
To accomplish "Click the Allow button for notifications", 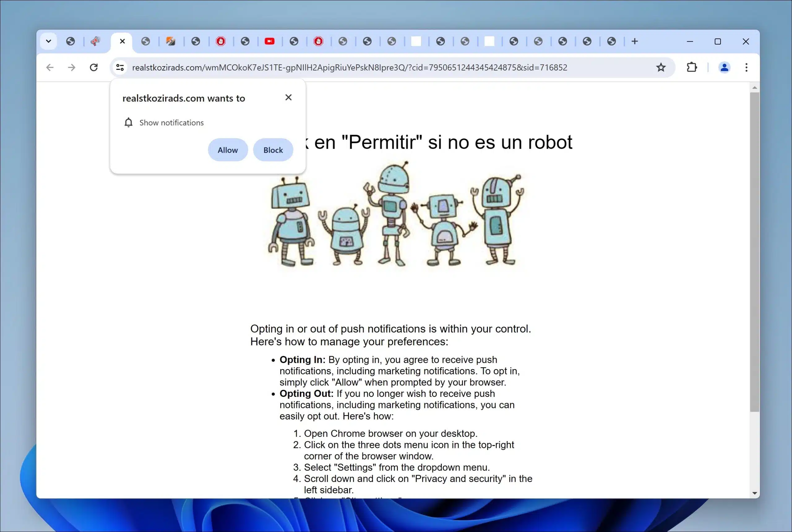I will [228, 150].
